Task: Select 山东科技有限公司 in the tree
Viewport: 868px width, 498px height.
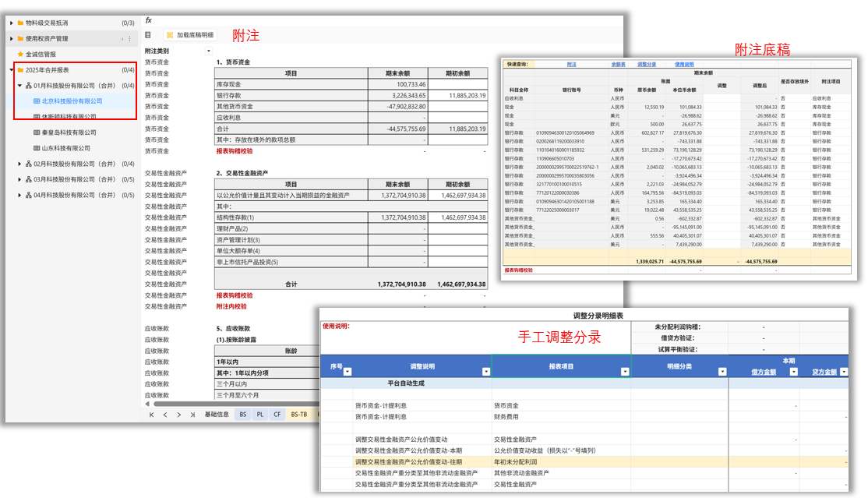Action: pyautogui.click(x=66, y=148)
